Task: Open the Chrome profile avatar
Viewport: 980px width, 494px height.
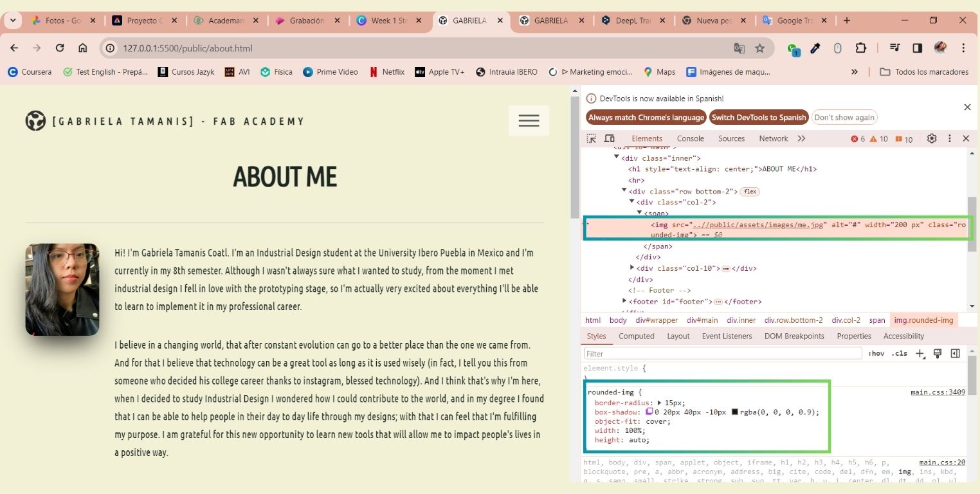Action: [x=940, y=48]
